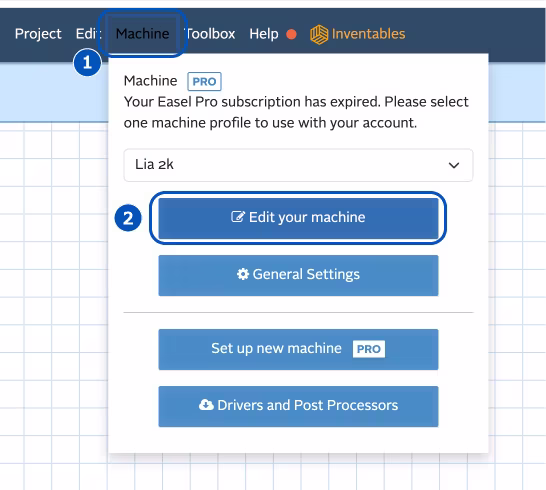Click the Inventables logo icon
This screenshot has width=546, height=490.
coord(319,34)
